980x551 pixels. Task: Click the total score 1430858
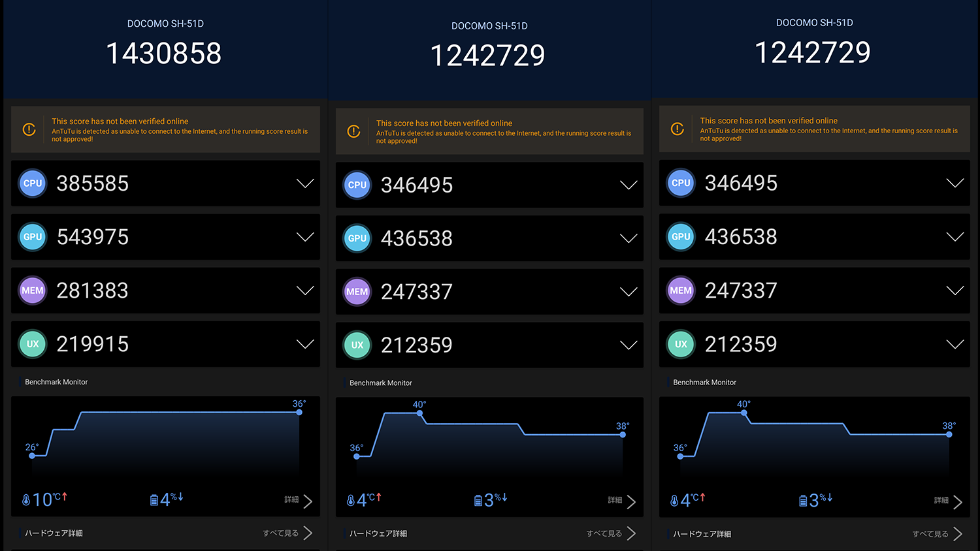click(x=164, y=54)
